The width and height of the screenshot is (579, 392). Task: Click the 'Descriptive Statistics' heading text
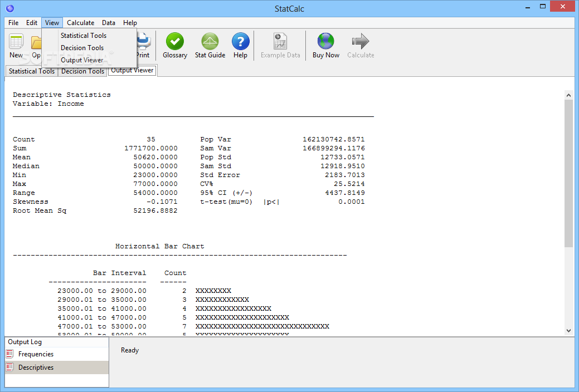tap(62, 95)
